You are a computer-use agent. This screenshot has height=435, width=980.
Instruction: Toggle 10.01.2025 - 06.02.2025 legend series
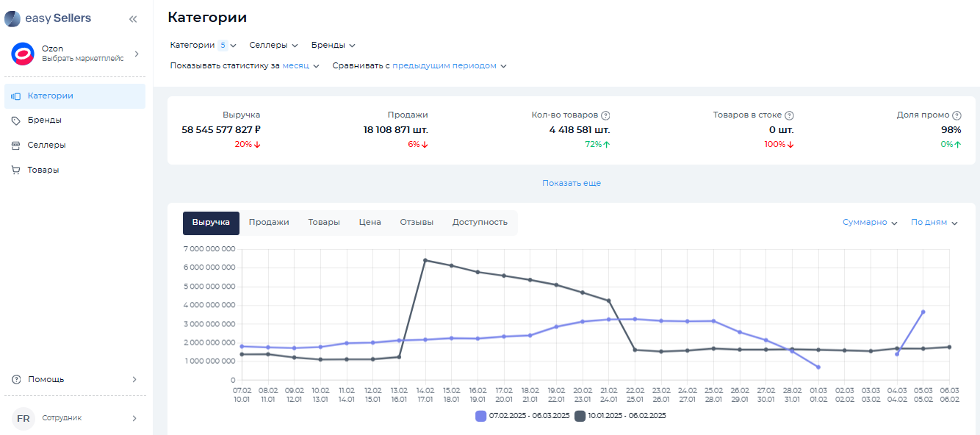coord(620,416)
